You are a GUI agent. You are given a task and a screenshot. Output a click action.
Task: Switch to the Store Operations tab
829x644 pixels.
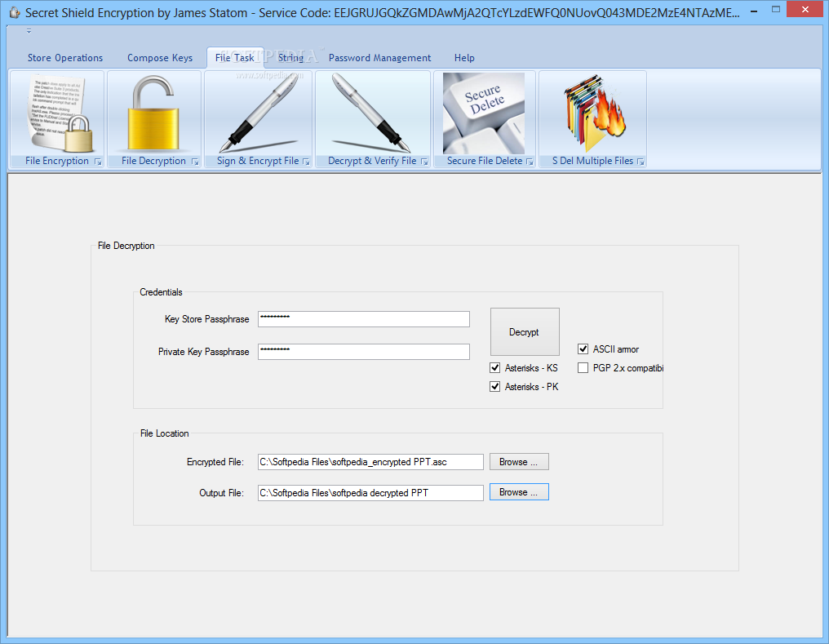[65, 58]
